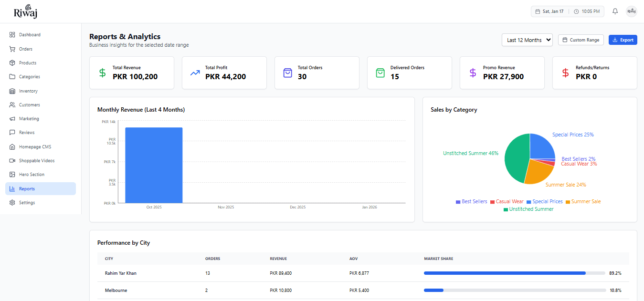Click the Refunds/Returns red dollar icon
Viewport: 644px width, 301px height.
[565, 73]
